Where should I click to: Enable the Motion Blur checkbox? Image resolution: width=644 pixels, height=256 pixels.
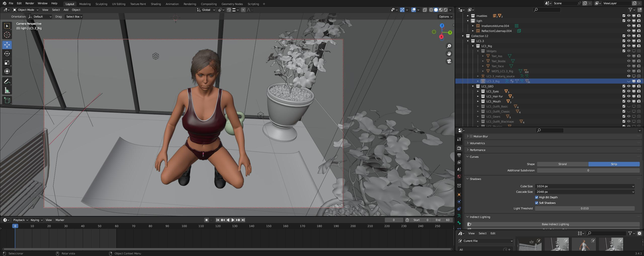click(471, 136)
